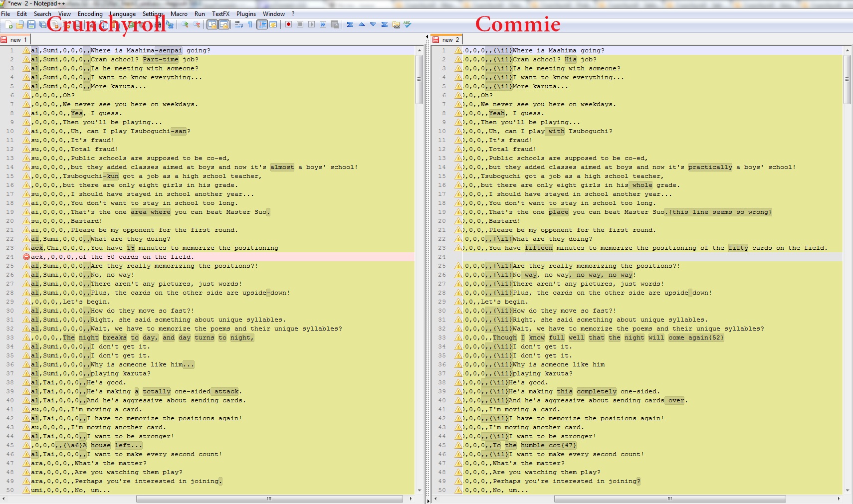
Task: Click line 'Where is Mashima-senpai going?'
Action: pos(150,50)
